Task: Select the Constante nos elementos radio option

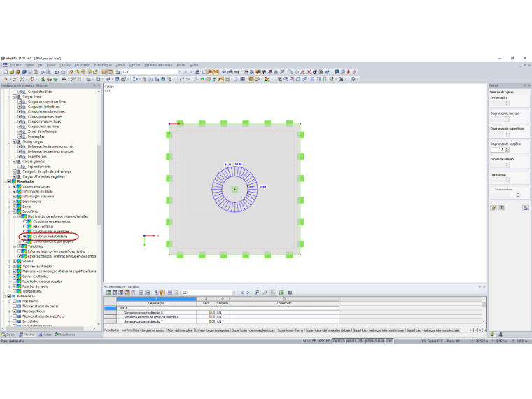Action: [x=24, y=221]
